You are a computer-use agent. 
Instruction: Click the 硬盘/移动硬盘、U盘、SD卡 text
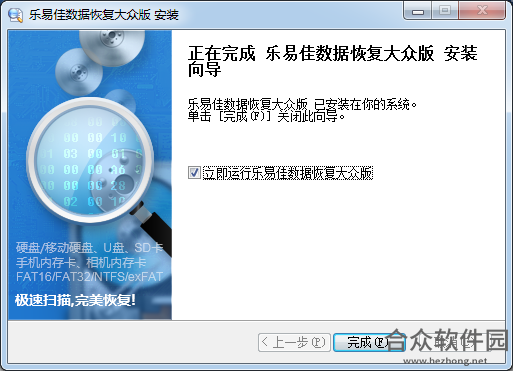click(89, 248)
